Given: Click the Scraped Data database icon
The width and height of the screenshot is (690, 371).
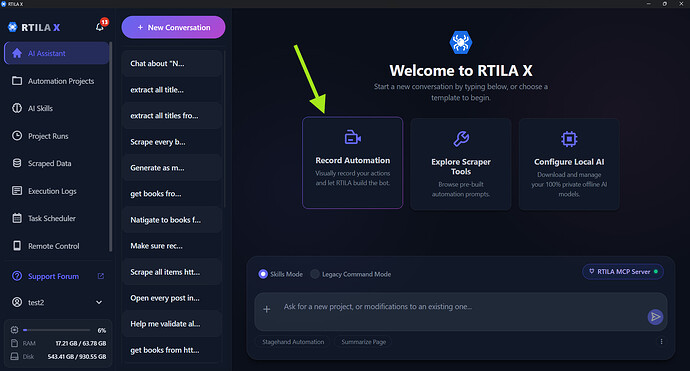Looking at the screenshot, I should point(17,163).
